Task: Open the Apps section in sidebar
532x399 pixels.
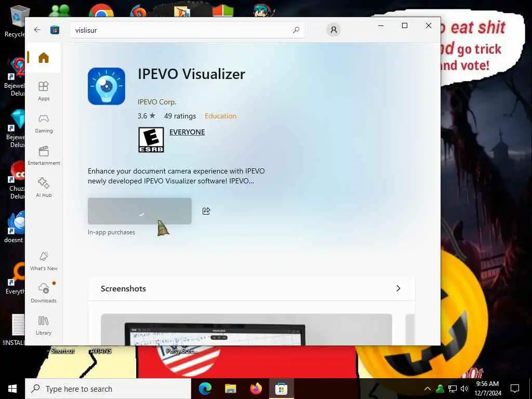Action: pos(44,91)
